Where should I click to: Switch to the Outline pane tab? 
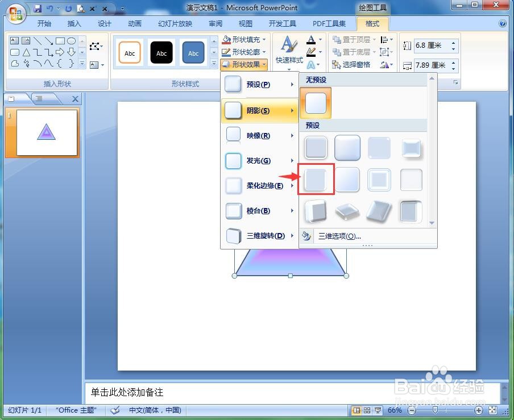point(39,98)
